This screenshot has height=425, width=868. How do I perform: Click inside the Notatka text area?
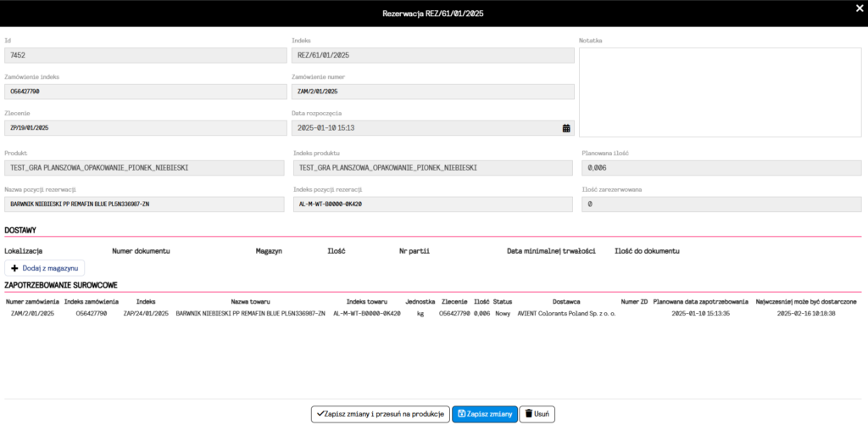pos(720,90)
